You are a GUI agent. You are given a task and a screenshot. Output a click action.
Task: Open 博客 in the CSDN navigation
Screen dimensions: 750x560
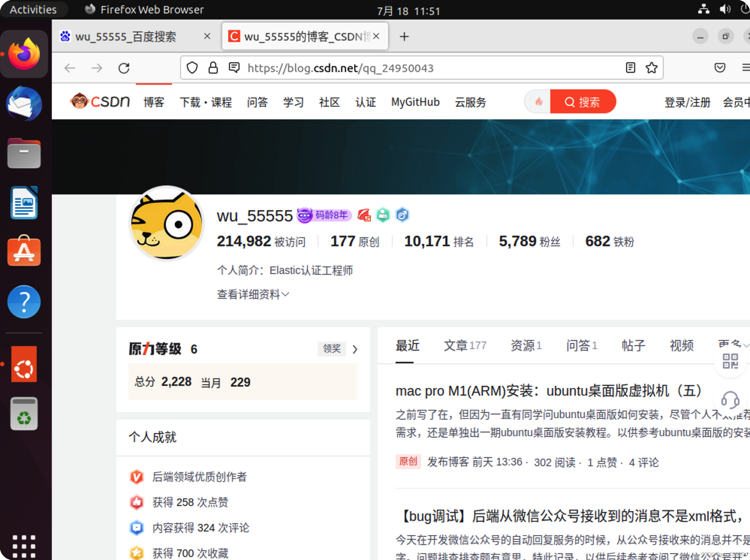tap(154, 102)
